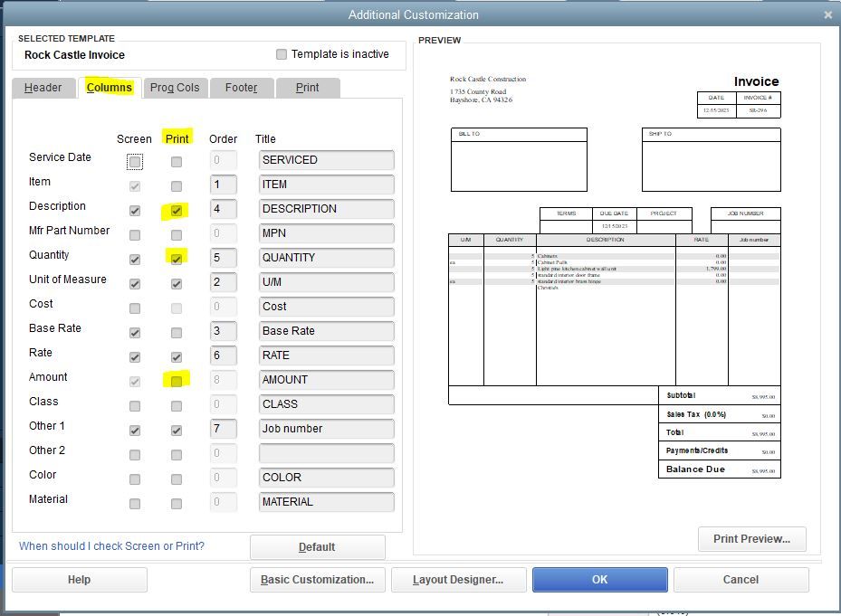Open Print Preview

(751, 539)
